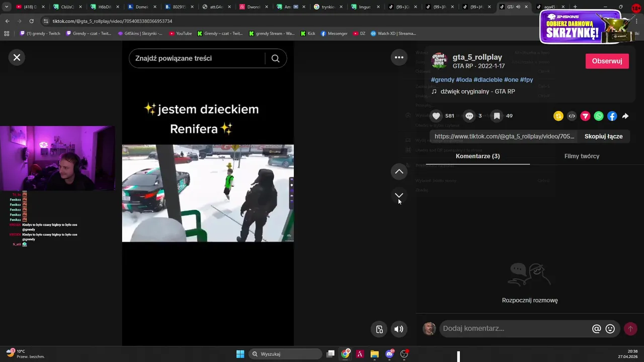Open the 'Watch XD | Streama...' bookmark
The height and width of the screenshot is (362, 644).
pyautogui.click(x=393, y=33)
